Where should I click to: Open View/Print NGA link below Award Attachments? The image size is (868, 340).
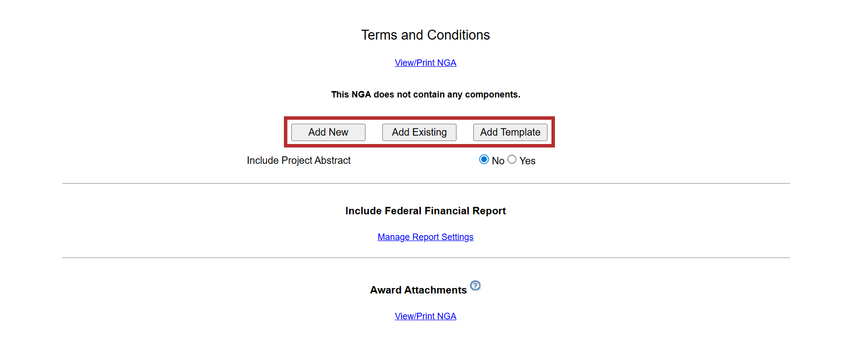425,316
